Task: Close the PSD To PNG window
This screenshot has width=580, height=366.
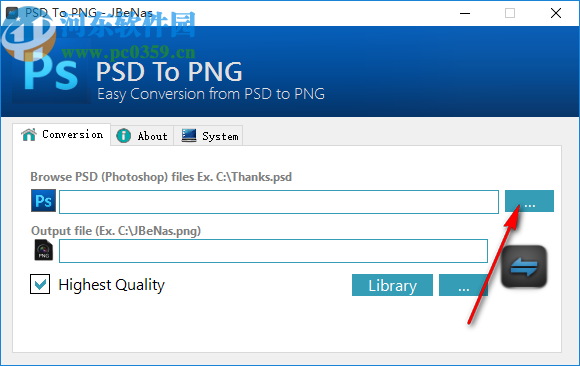Action: tap(556, 13)
